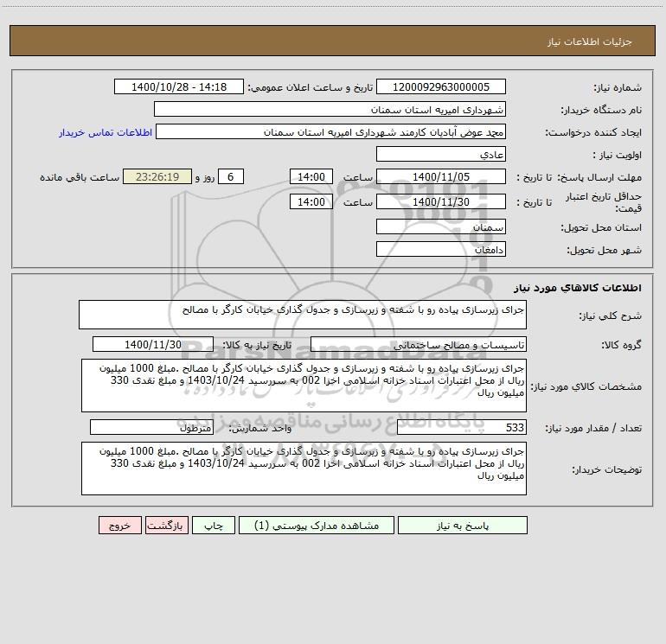Click the مهلت ارسال پاسخ label
The height and width of the screenshot is (644, 666).
pos(599,177)
